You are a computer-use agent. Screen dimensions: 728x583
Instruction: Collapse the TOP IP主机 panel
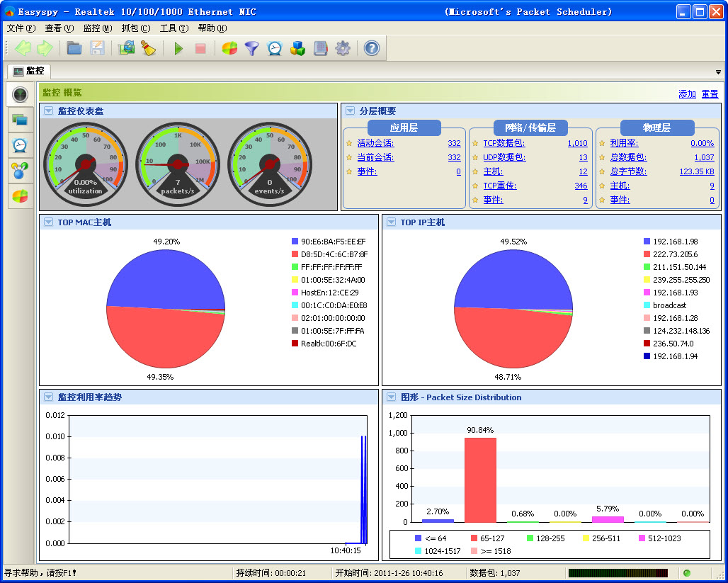point(391,222)
